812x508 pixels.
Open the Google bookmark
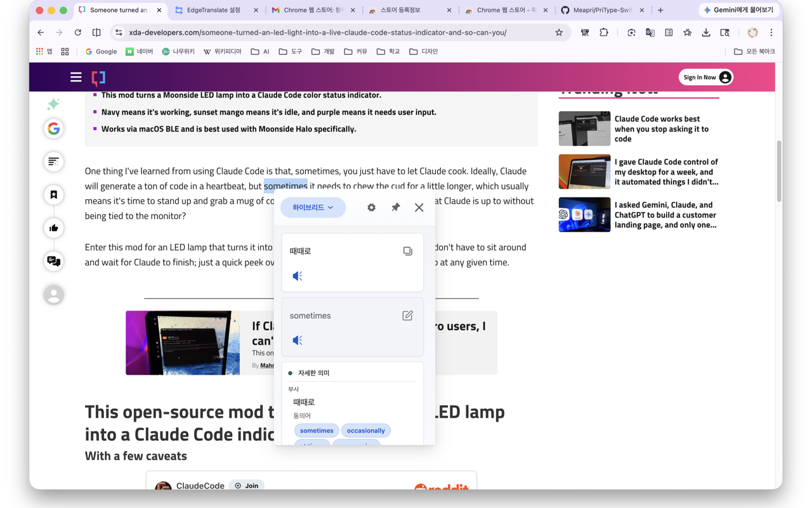coord(101,51)
